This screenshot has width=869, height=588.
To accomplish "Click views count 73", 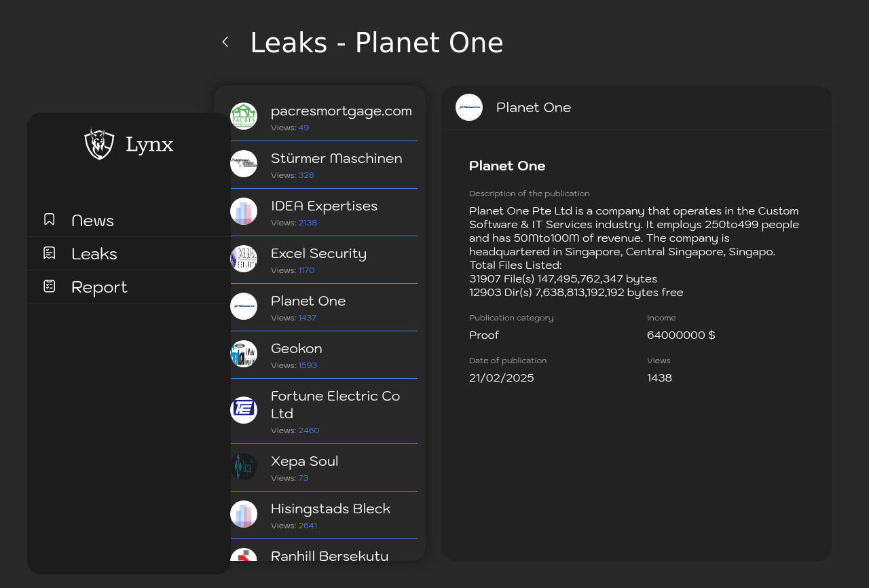I will pos(303,478).
